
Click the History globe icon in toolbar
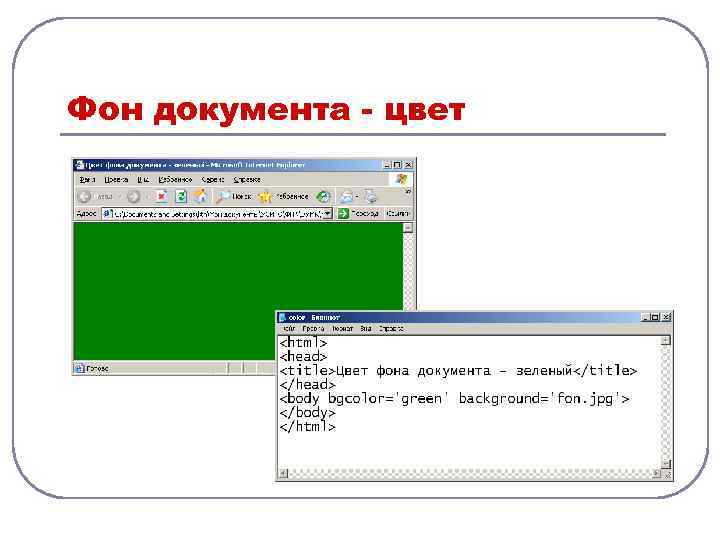click(323, 197)
